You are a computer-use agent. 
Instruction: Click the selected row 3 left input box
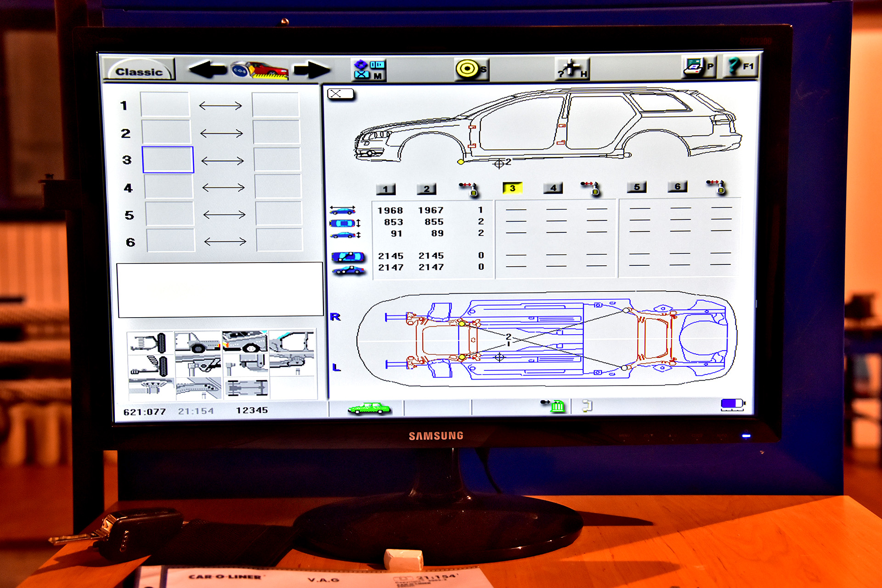point(168,160)
